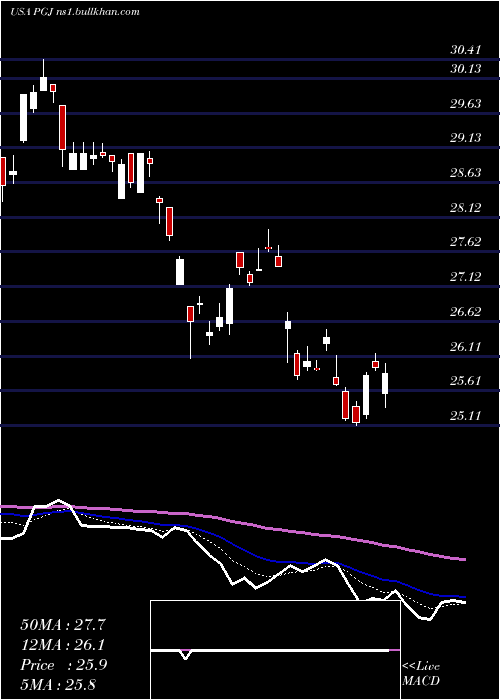Click the 50MA : 27.7 readout
Viewport: 500px width, 700px height.
point(63,625)
